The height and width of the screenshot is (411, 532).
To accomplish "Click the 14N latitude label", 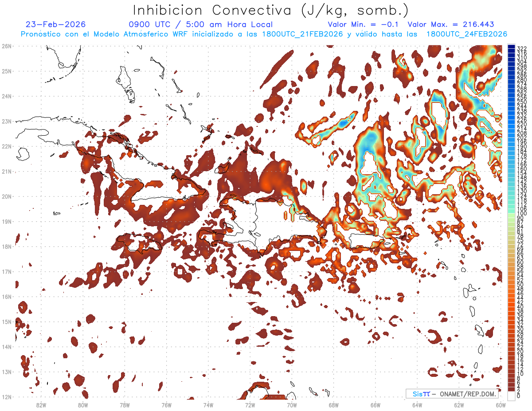I will pyautogui.click(x=6, y=347).
